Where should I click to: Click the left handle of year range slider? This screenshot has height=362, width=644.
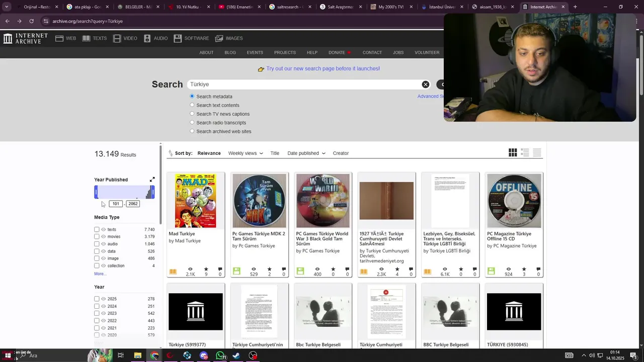click(96, 192)
